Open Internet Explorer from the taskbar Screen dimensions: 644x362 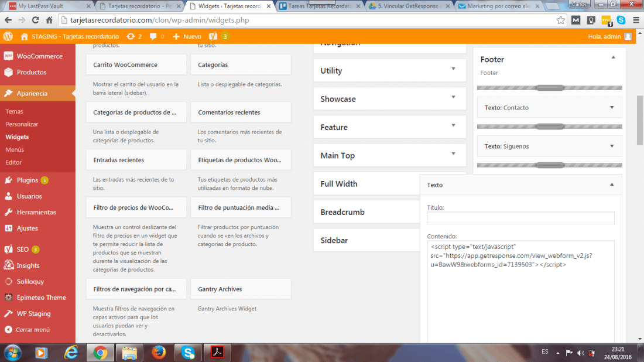71,353
